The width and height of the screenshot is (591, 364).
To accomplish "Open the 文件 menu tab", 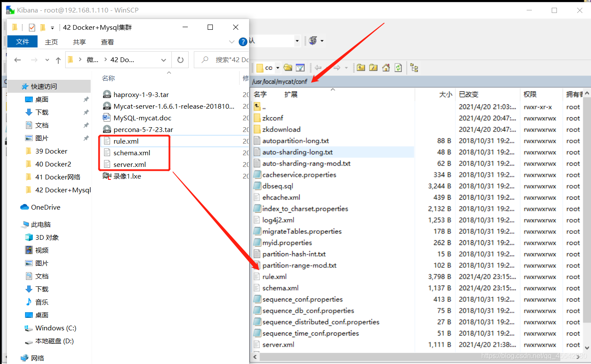I will click(22, 42).
